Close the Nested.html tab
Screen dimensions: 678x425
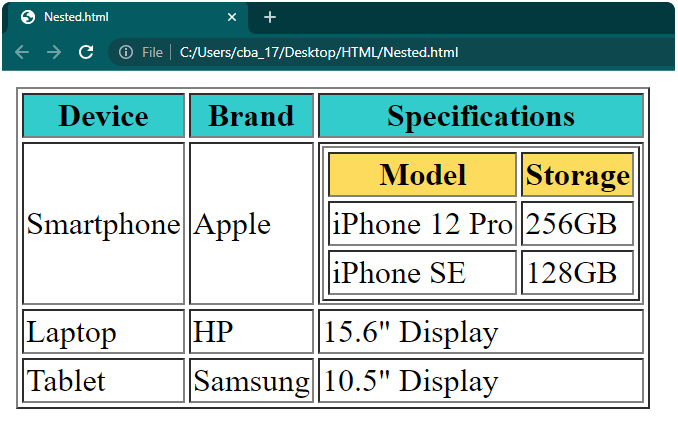coord(232,17)
